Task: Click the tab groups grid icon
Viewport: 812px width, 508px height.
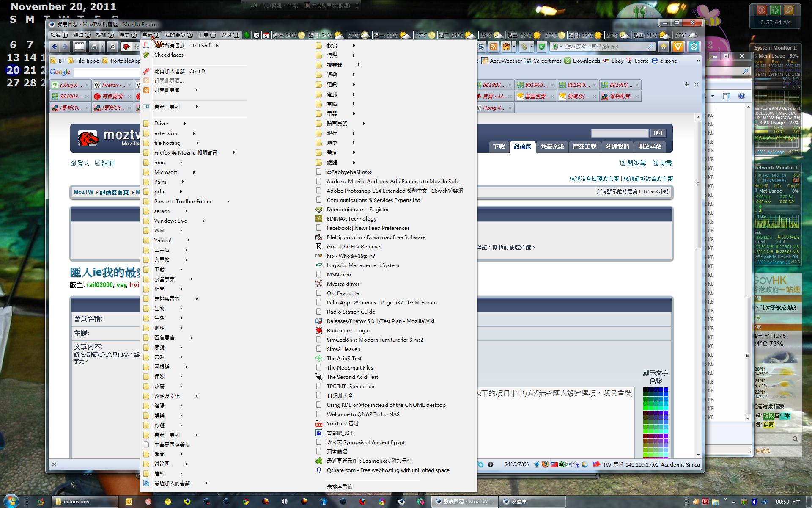Action: (696, 84)
